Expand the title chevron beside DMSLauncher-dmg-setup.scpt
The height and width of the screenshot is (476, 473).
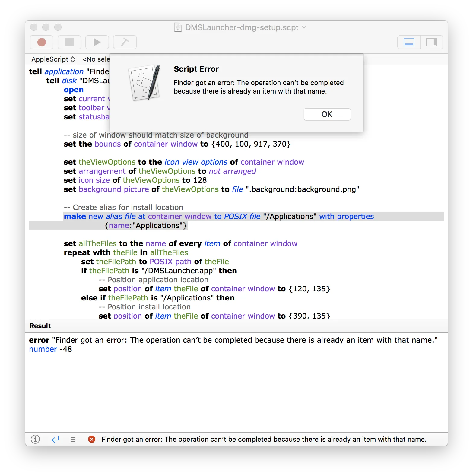[304, 27]
